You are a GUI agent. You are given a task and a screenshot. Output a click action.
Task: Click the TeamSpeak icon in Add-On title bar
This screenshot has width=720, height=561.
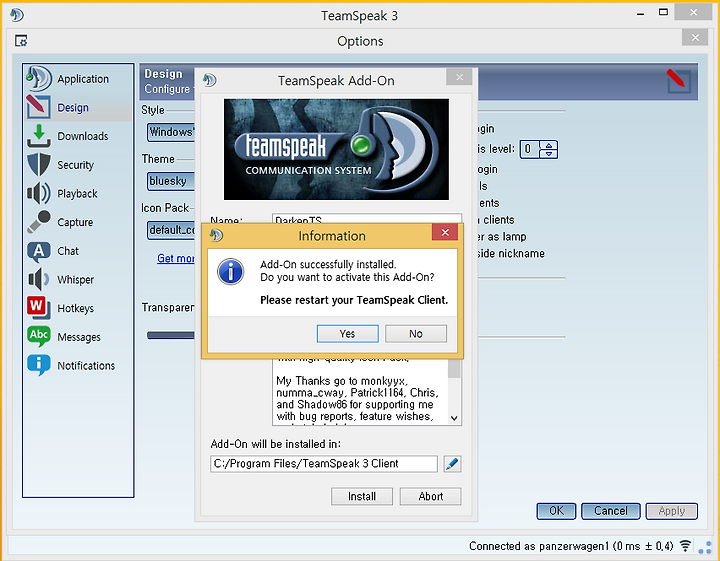click(209, 80)
